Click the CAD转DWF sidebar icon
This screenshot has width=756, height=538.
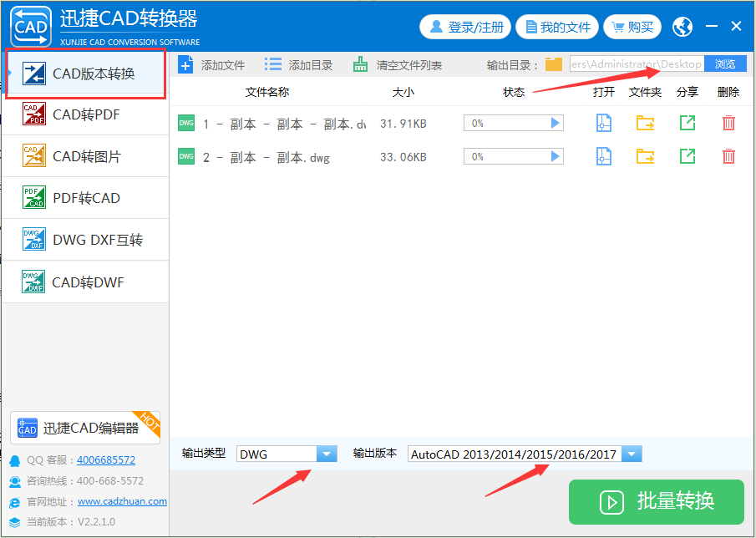point(33,282)
